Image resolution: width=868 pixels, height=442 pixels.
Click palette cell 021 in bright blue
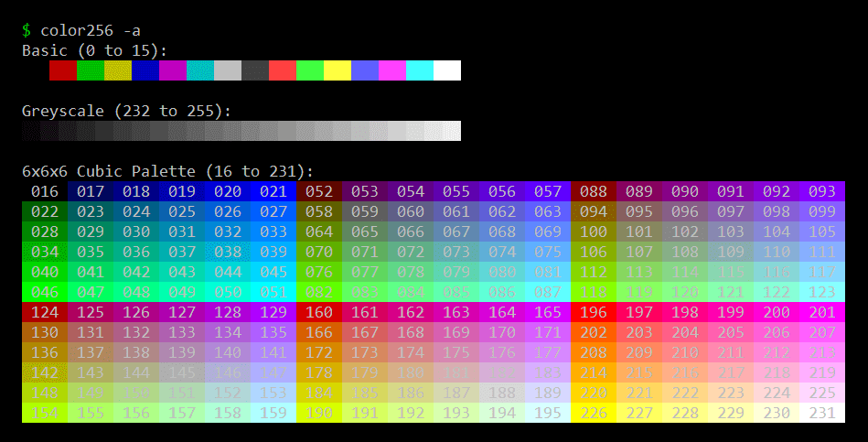pyautogui.click(x=273, y=191)
